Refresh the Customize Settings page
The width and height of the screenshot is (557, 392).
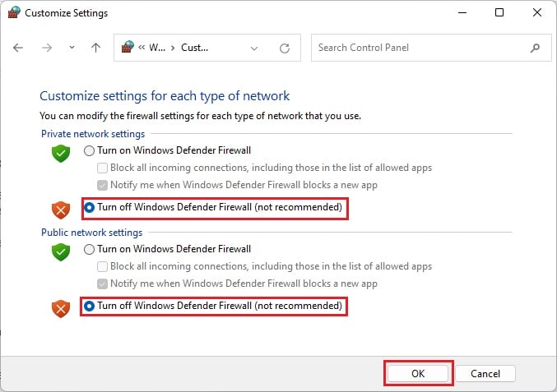click(285, 48)
